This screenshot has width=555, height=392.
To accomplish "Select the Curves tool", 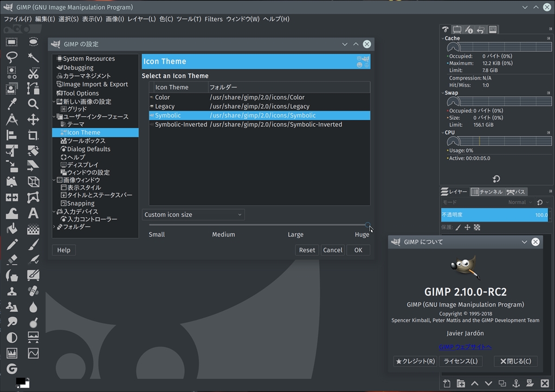I will click(33, 353).
